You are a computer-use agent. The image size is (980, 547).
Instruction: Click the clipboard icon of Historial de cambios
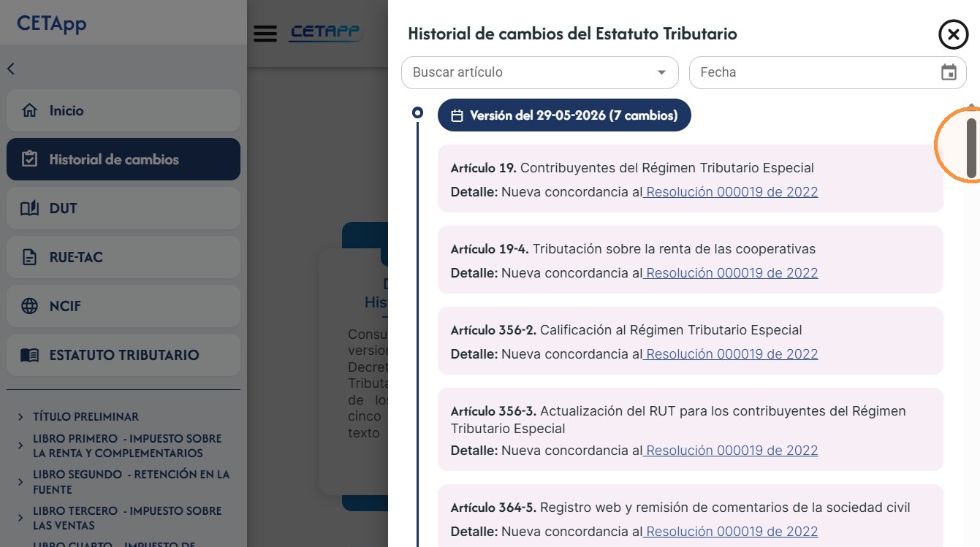pyautogui.click(x=30, y=159)
